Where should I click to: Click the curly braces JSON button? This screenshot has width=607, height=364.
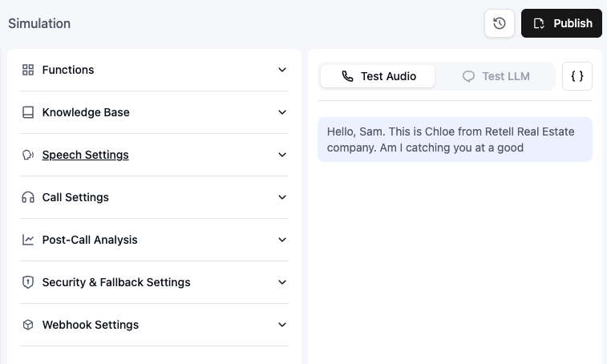577,76
